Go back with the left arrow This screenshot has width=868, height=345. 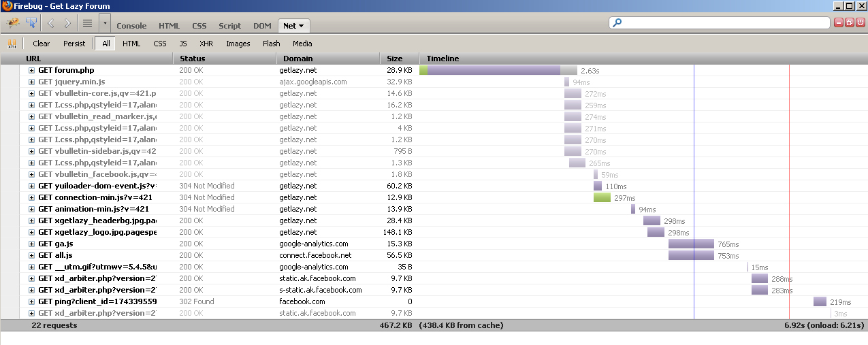pyautogui.click(x=51, y=23)
